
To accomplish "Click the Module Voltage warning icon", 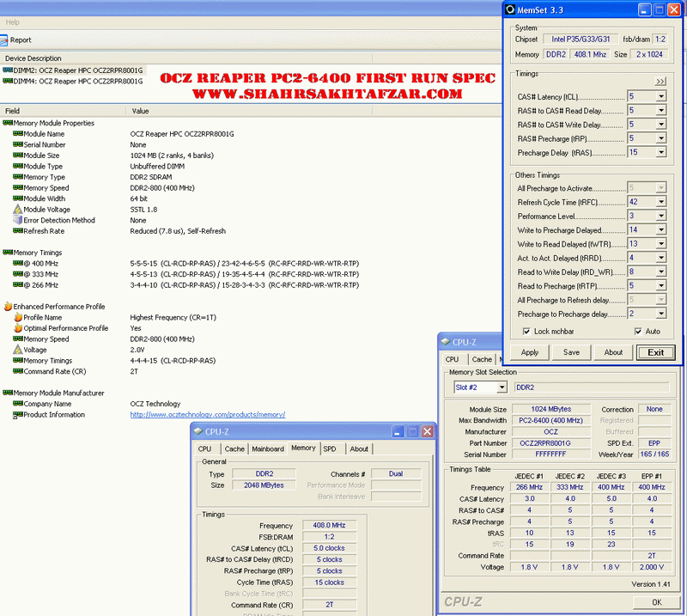I will coord(17,209).
